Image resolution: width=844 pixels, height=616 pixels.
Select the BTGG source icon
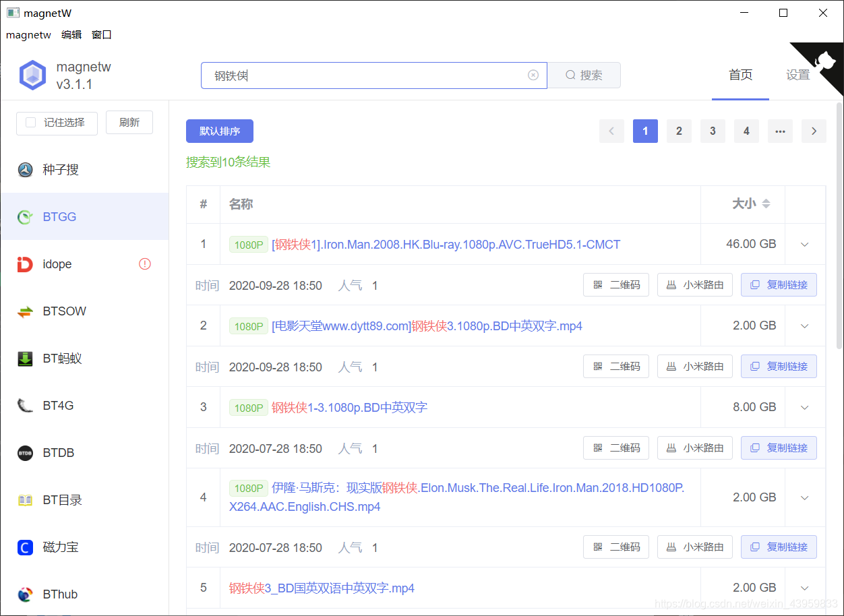(25, 217)
